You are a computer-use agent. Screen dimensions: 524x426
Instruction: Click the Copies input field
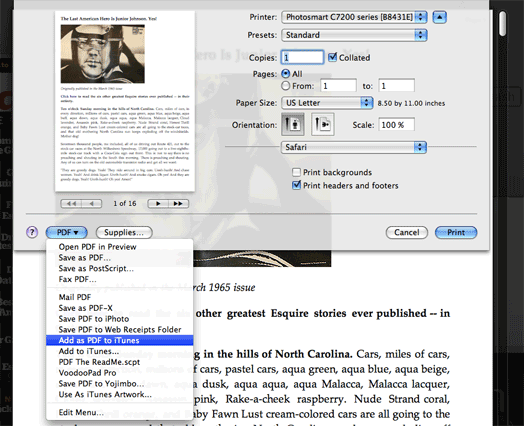point(302,57)
